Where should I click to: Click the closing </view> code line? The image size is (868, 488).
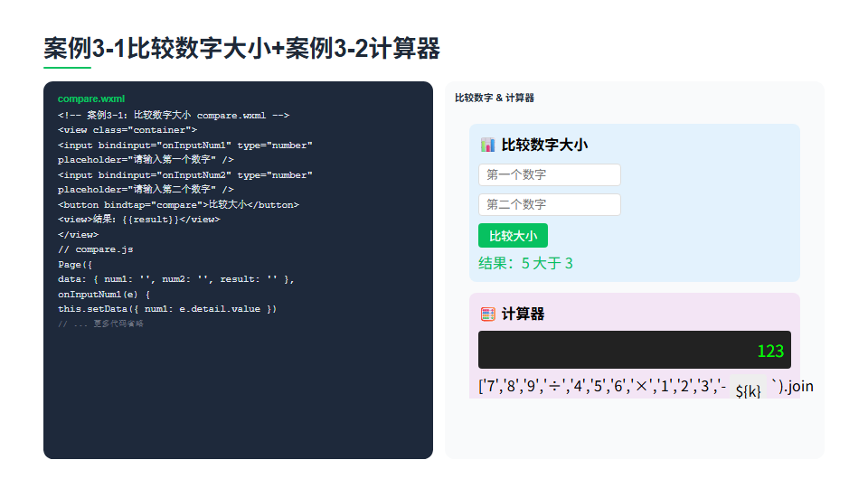coord(78,235)
